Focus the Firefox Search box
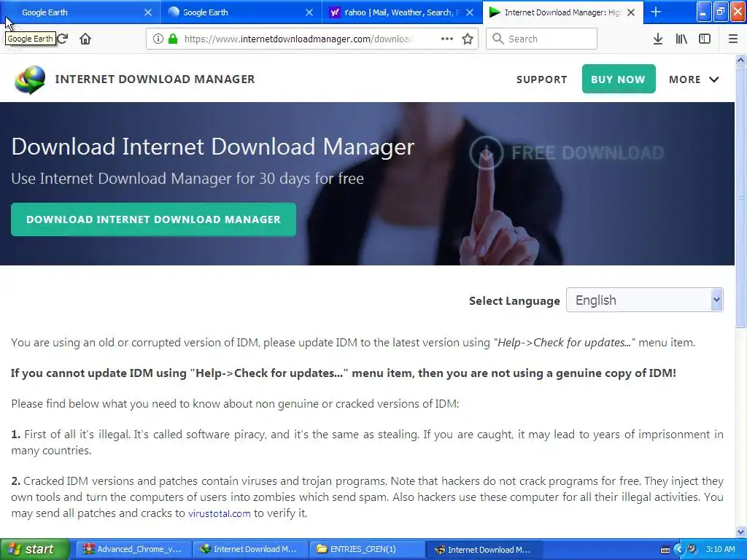 [x=542, y=39]
